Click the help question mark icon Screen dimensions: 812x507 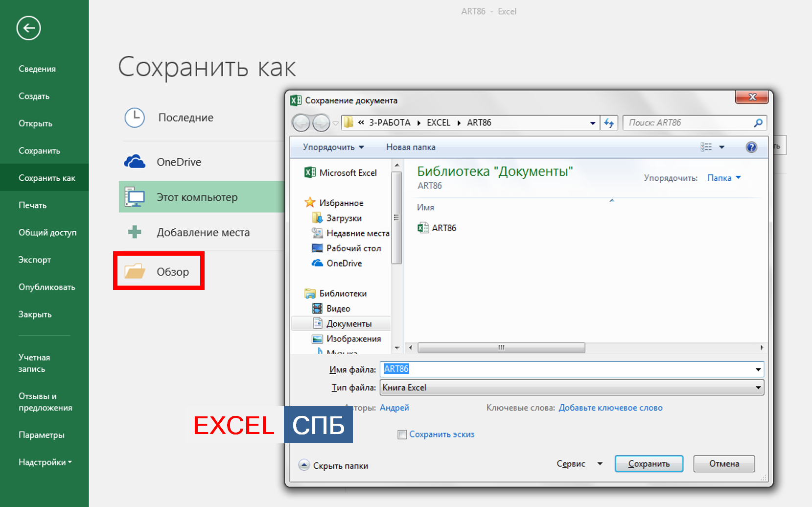click(751, 147)
